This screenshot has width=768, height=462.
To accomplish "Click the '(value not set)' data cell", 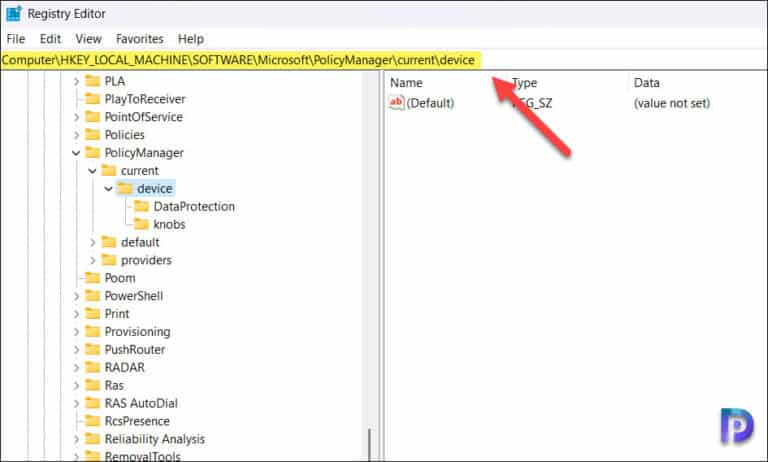I will (672, 103).
